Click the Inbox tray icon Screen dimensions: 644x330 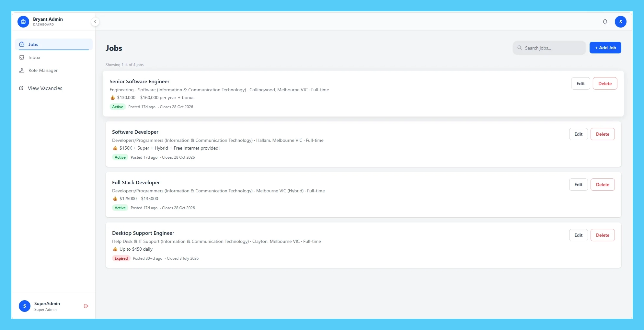click(x=22, y=57)
